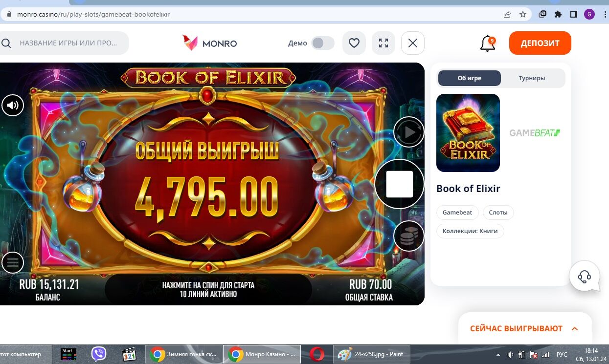609x364 pixels.
Task: Click the orange Депозит button
Action: (x=540, y=43)
